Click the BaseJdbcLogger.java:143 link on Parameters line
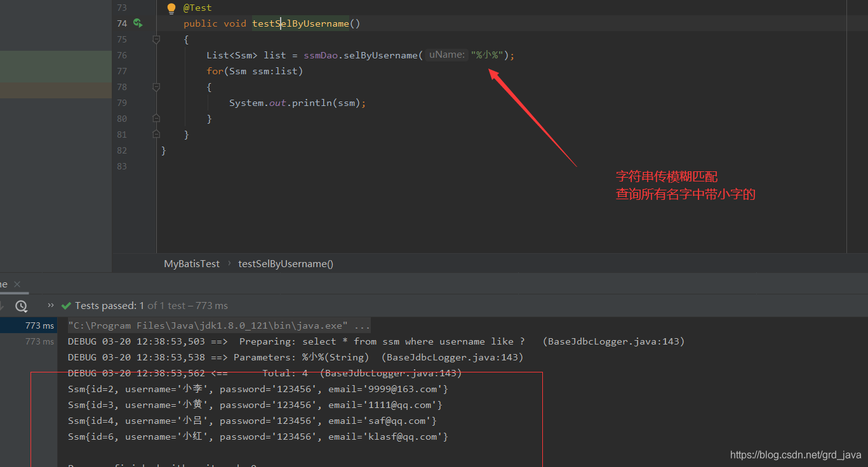Viewport: 868px width, 467px height. pyautogui.click(x=452, y=357)
